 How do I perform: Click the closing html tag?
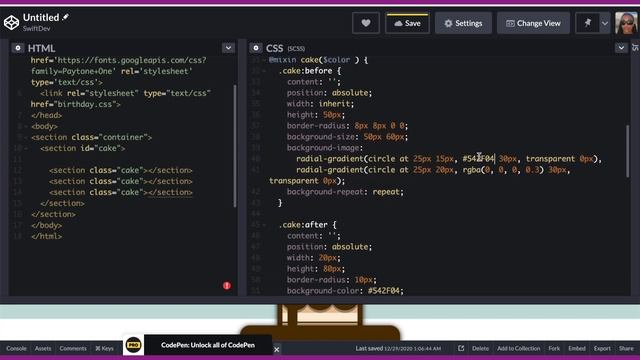47,236
